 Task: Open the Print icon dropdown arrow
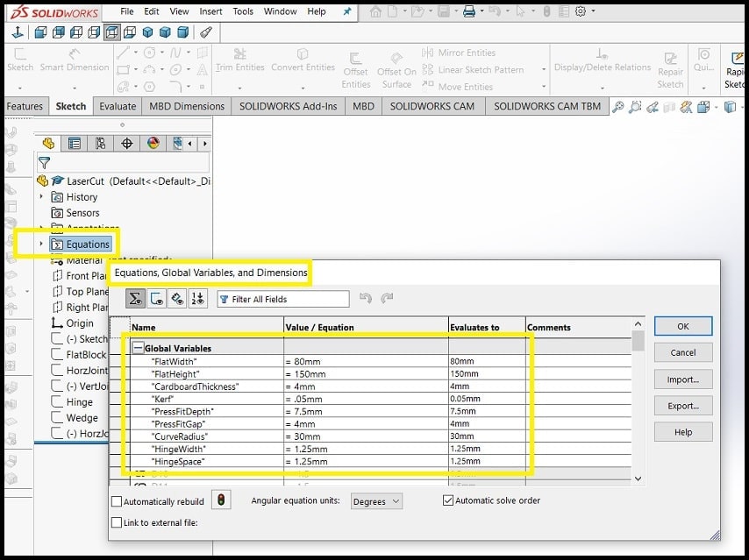482,11
